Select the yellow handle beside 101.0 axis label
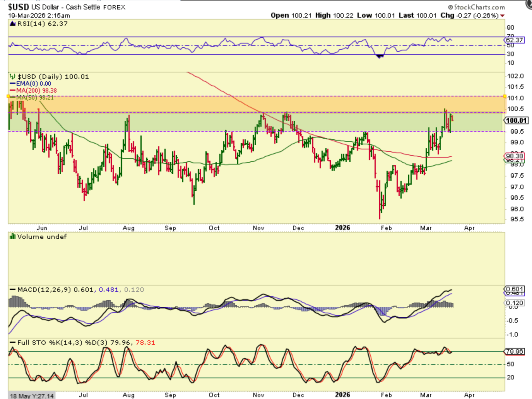 505,96
